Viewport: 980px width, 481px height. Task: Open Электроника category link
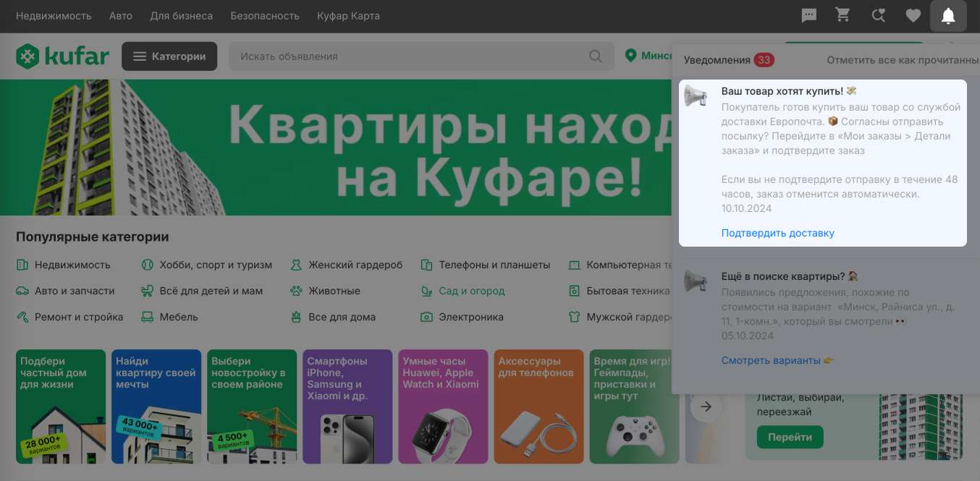(471, 317)
